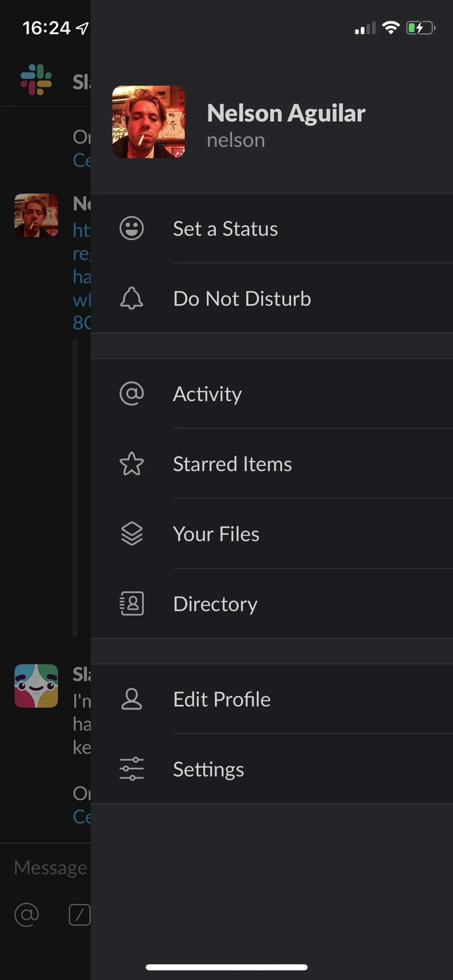Choose Edit Profile
The image size is (453, 980).
pos(272,699)
